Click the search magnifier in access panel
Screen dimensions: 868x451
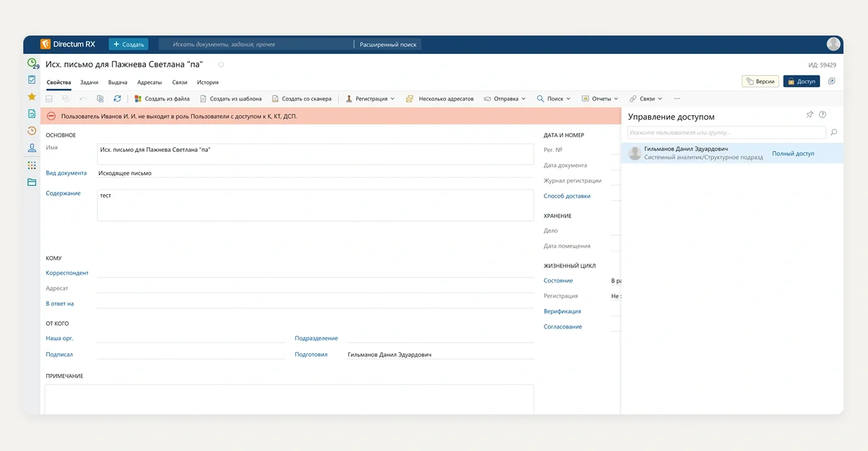click(834, 132)
